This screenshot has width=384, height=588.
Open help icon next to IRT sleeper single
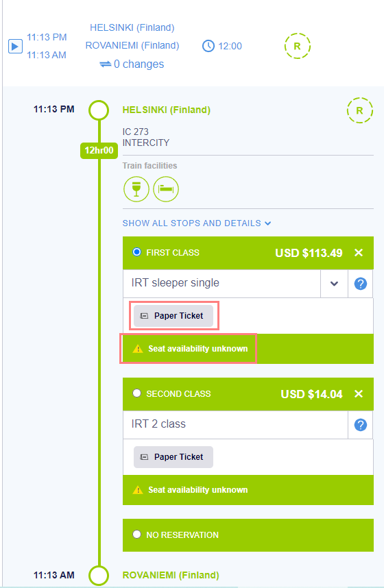361,284
